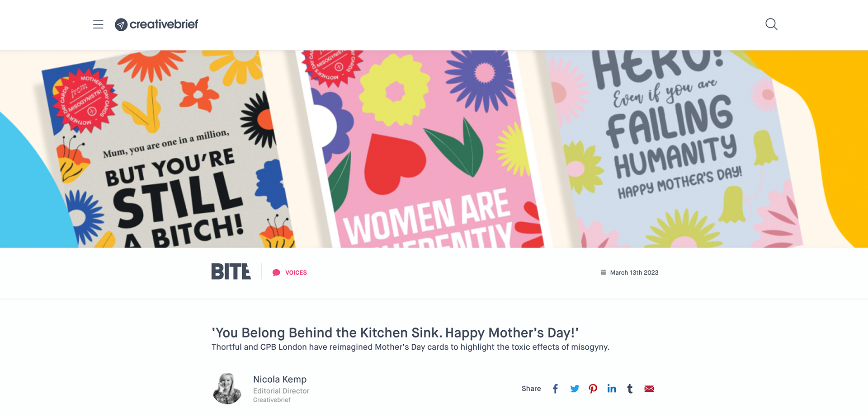Viewport: 868px width, 417px height.
Task: Open the VOICES category link
Action: pos(296,272)
